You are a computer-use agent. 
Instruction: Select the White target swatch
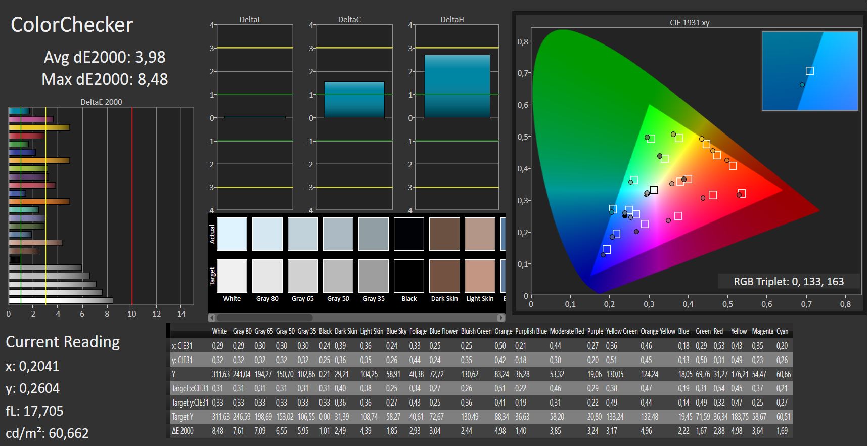click(232, 276)
